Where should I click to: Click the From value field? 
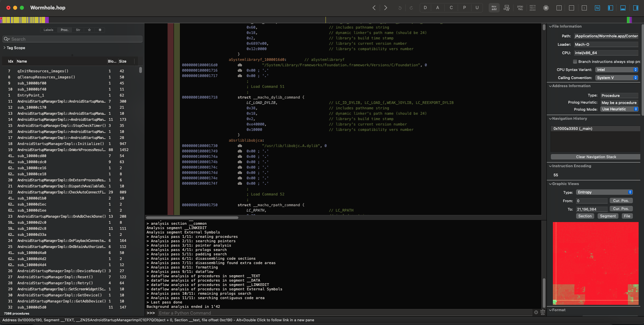pos(592,201)
